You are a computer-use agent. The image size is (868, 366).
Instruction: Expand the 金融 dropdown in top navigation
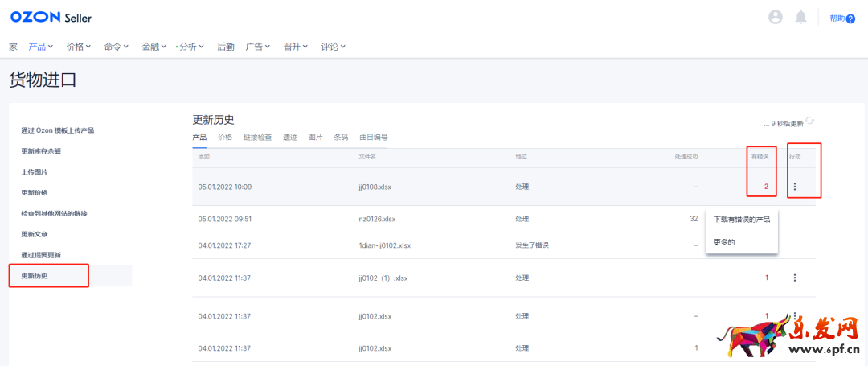click(x=154, y=47)
